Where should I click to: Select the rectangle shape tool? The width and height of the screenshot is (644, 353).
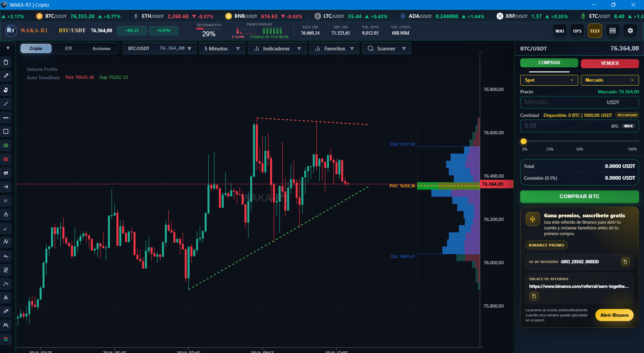coord(6,131)
